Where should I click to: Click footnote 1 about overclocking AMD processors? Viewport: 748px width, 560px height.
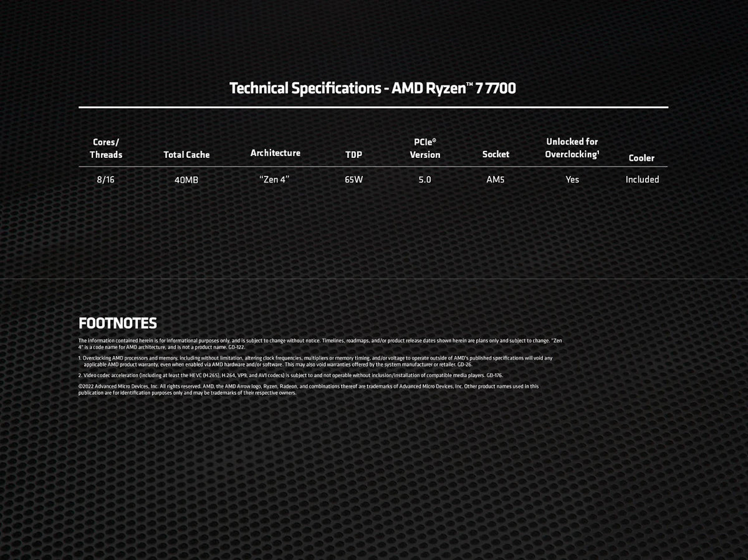click(x=315, y=360)
